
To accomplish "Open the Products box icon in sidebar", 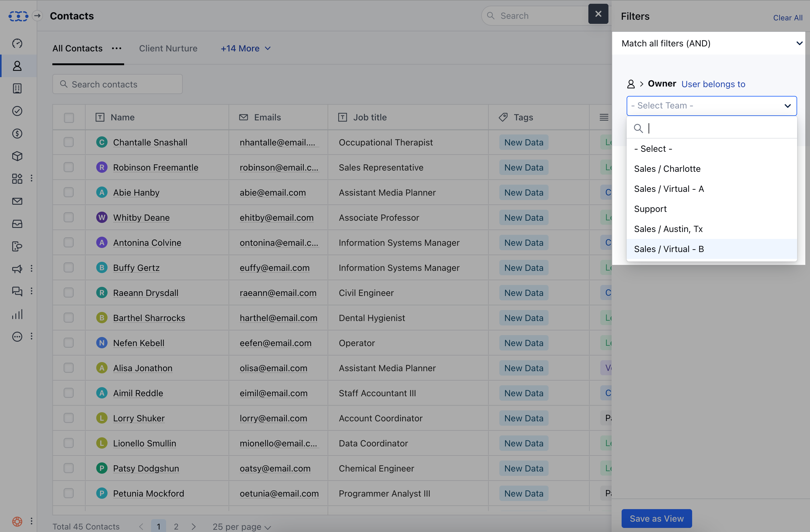I will [x=17, y=156].
